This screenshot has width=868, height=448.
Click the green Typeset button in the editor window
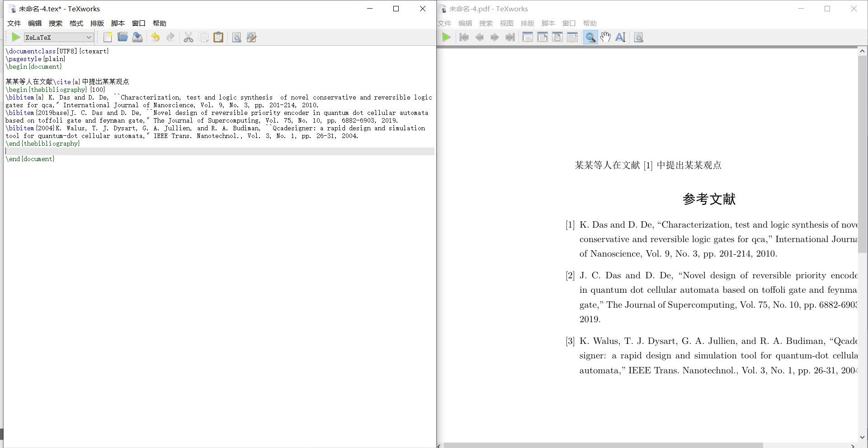pos(16,38)
